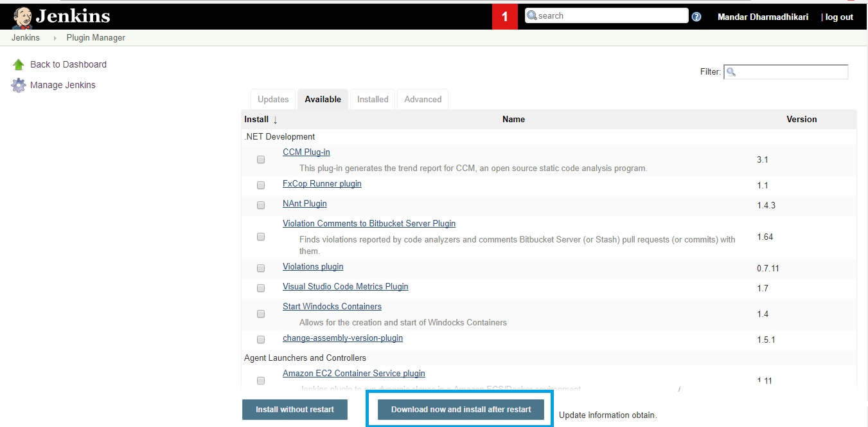
Task: Open the Back to Dashboard link
Action: [x=68, y=64]
